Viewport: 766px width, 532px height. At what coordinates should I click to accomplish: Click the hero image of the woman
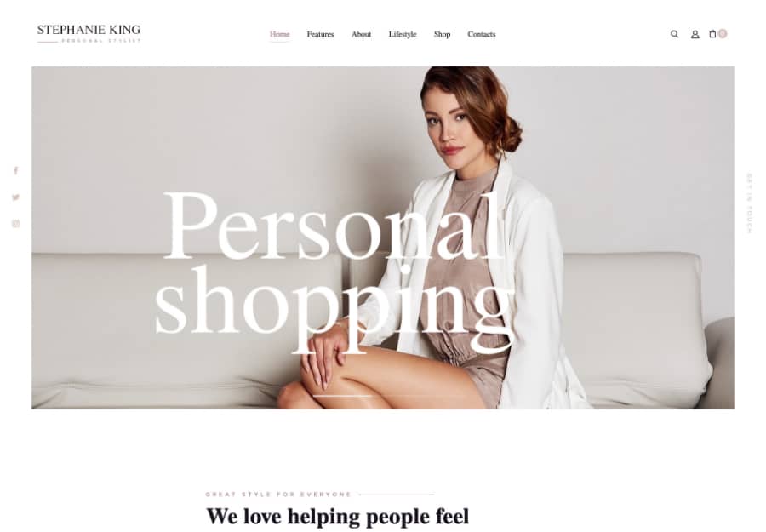coord(382,237)
